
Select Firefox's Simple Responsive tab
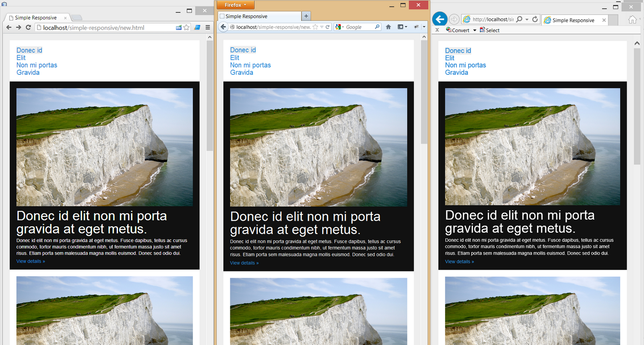[260, 16]
